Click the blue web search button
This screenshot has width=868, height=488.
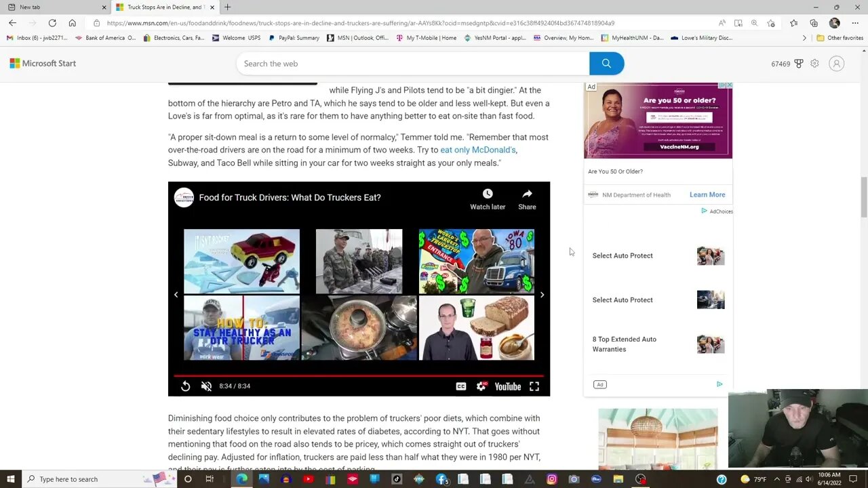pyautogui.click(x=606, y=64)
